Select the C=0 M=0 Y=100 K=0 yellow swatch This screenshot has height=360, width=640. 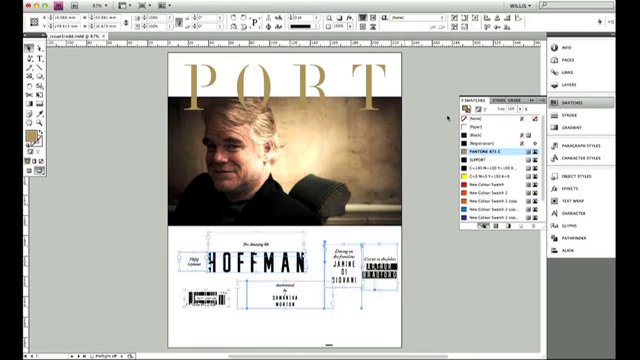[x=500, y=176]
